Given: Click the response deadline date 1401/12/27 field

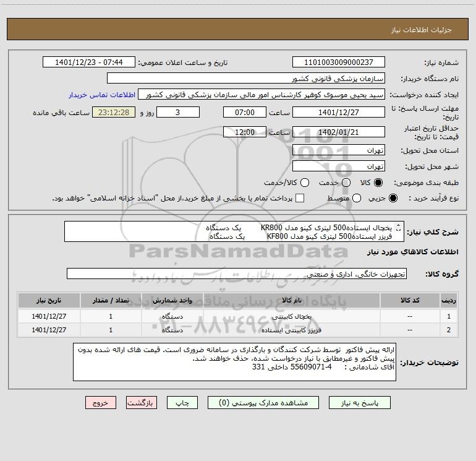Looking at the screenshot, I should [339, 113].
